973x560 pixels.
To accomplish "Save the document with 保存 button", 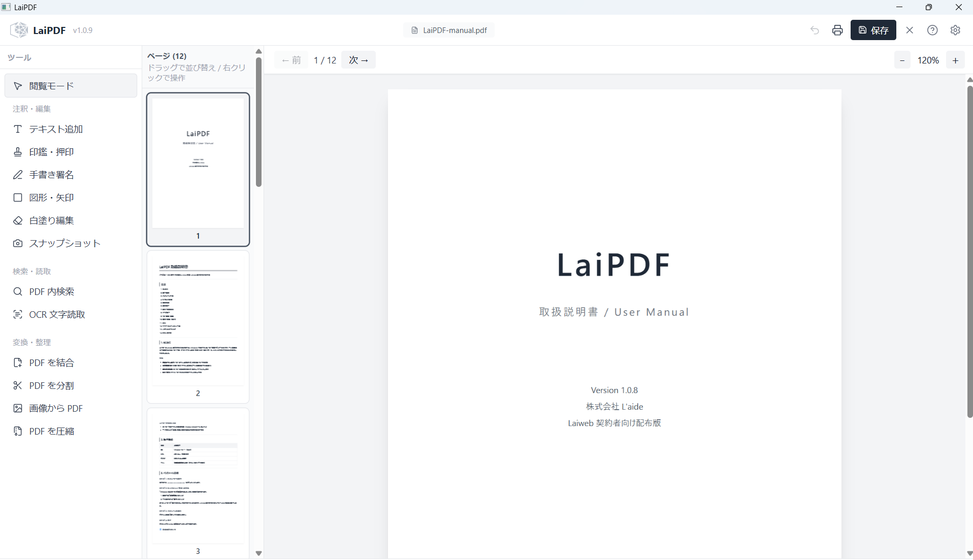I will (x=873, y=30).
